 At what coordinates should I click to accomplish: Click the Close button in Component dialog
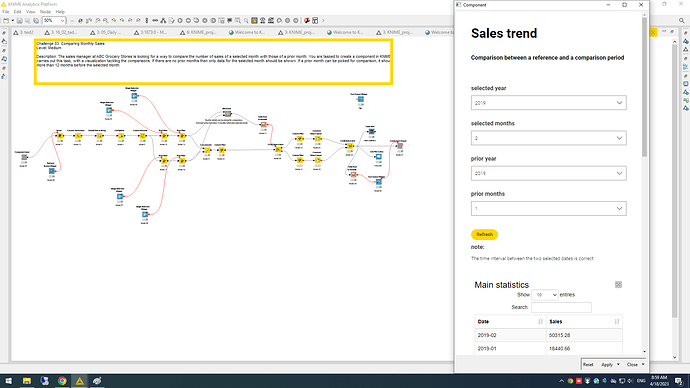632,365
